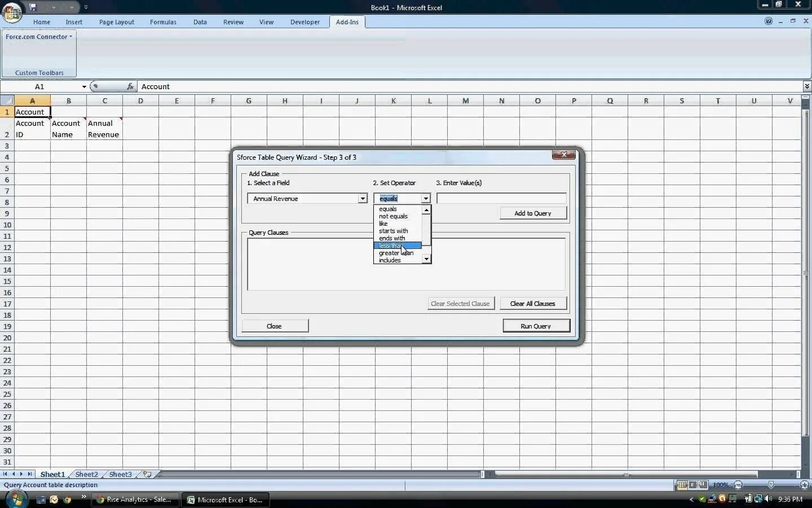Image resolution: width=812 pixels, height=508 pixels.
Task: Select cell A2 'Account ID'
Action: (32, 129)
